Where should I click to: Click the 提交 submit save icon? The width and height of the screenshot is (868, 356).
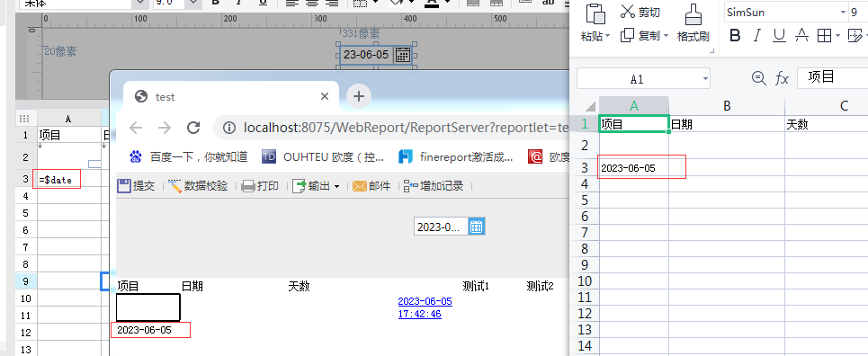coord(124,186)
